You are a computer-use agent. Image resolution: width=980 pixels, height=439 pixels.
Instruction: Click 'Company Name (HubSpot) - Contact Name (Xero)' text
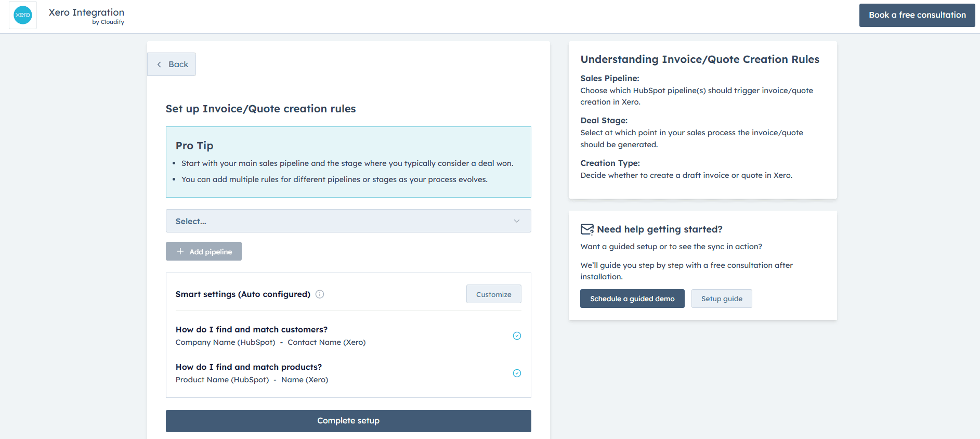(x=271, y=342)
